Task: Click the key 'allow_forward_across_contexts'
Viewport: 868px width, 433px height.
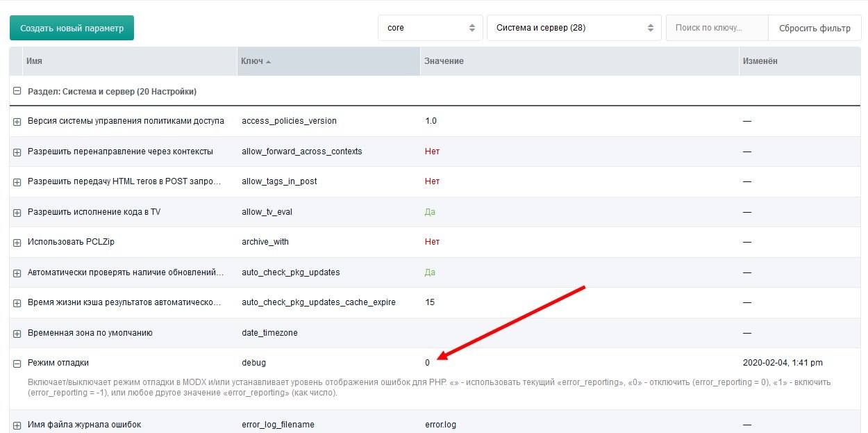Action: [302, 151]
